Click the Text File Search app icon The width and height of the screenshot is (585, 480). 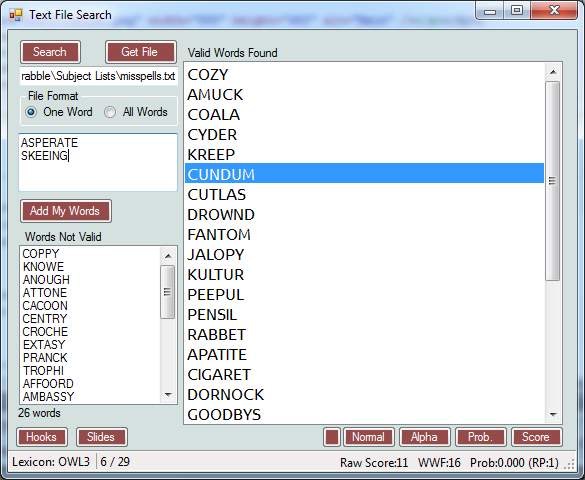click(x=16, y=15)
